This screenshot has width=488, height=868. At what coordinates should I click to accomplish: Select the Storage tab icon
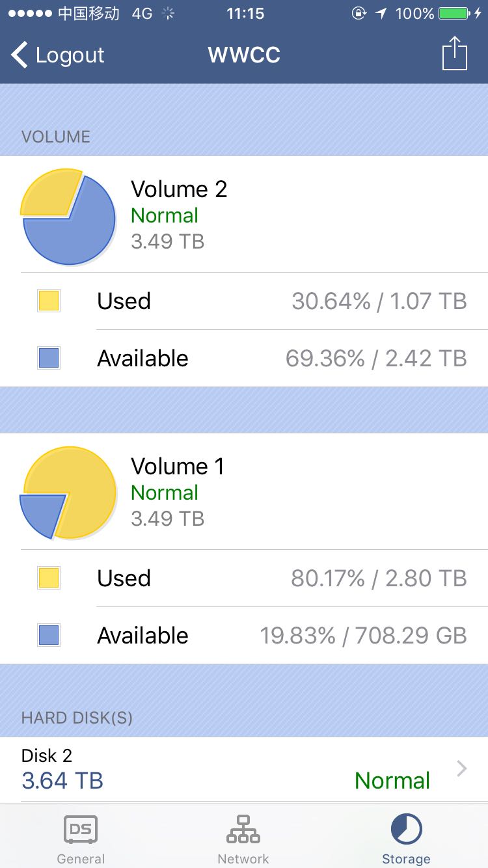coord(406,830)
